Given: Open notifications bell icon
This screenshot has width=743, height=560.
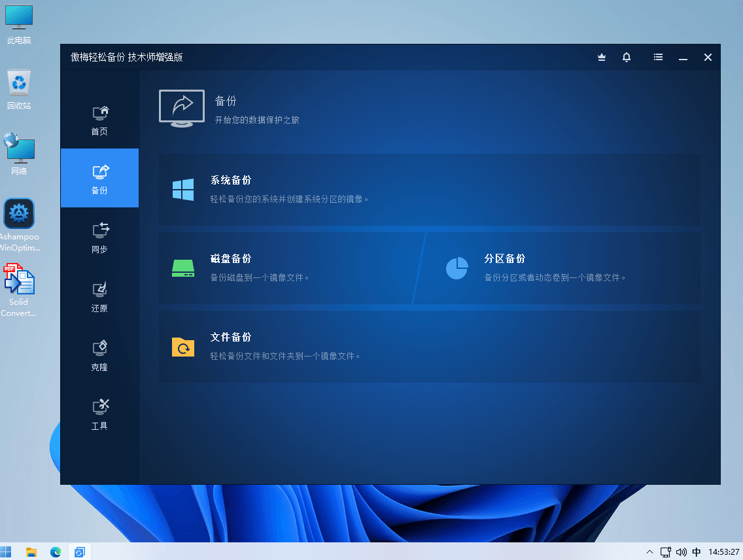Looking at the screenshot, I should click(627, 58).
